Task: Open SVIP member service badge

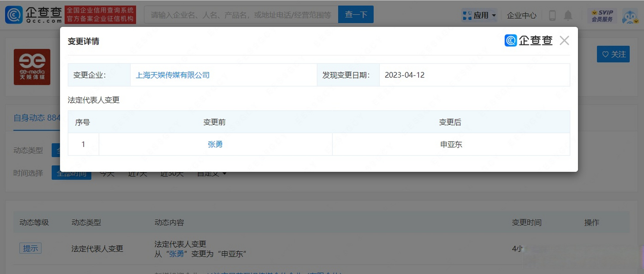Action: pyautogui.click(x=602, y=16)
